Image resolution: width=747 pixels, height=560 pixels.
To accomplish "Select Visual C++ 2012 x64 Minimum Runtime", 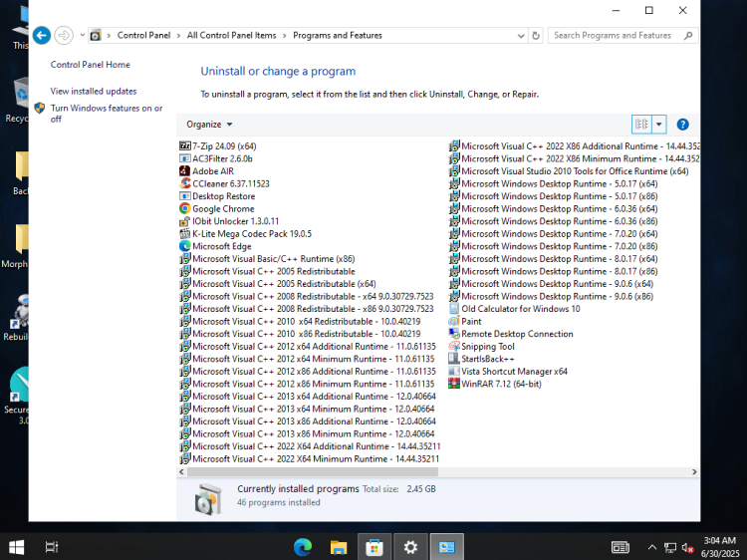I will coord(308,359).
